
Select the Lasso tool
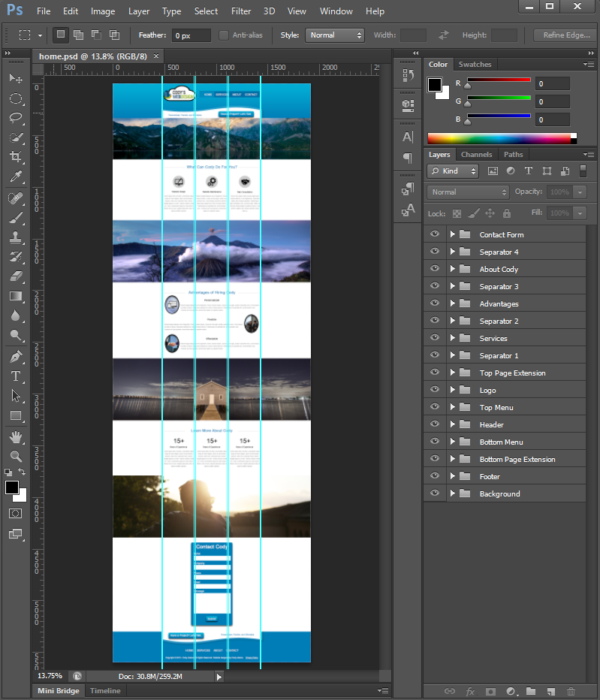tap(15, 118)
